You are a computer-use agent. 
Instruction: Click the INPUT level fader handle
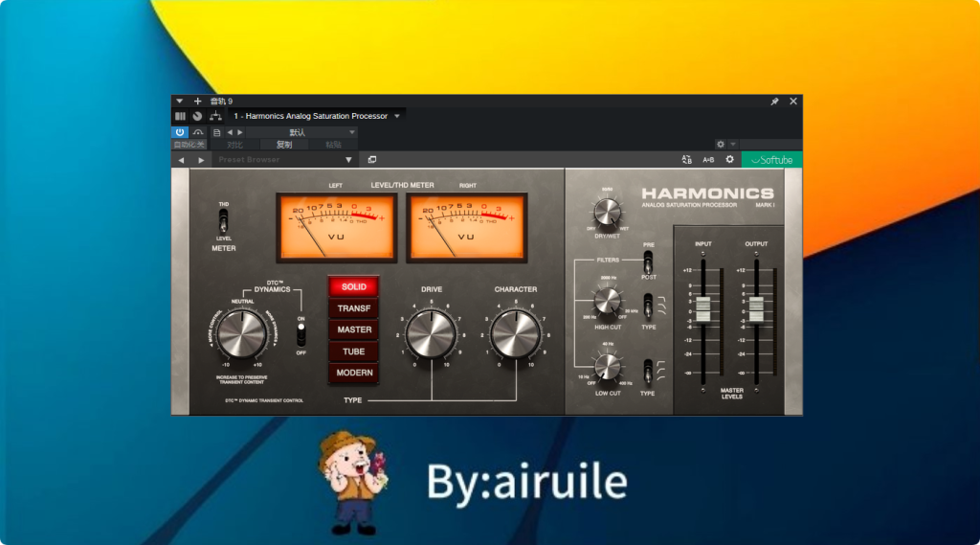point(703,309)
